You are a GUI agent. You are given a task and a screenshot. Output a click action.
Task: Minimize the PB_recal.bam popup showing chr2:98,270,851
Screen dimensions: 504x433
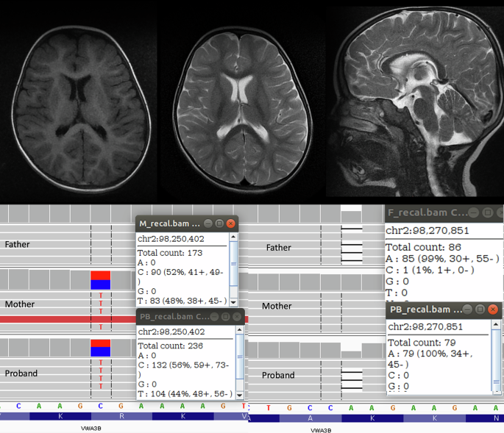coord(469,309)
